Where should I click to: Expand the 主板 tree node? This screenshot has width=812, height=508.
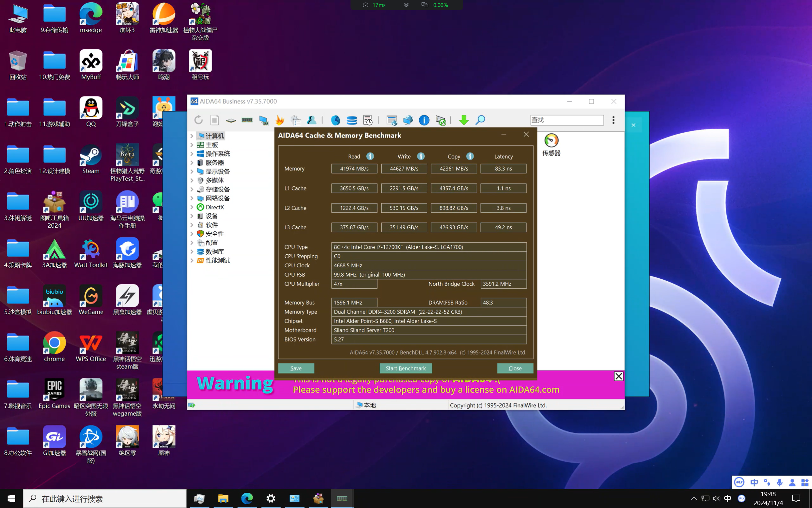(192, 145)
